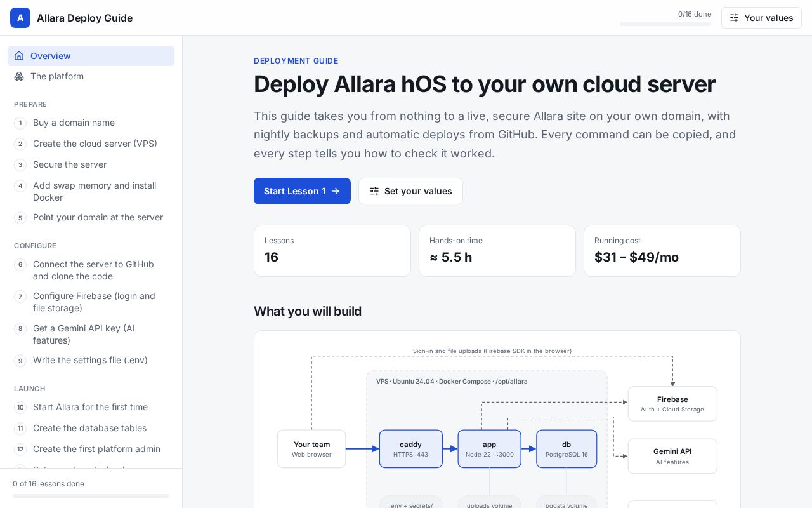Viewport: 812px width, 508px height.
Task: Click step number 9 badge
Action: tap(20, 360)
